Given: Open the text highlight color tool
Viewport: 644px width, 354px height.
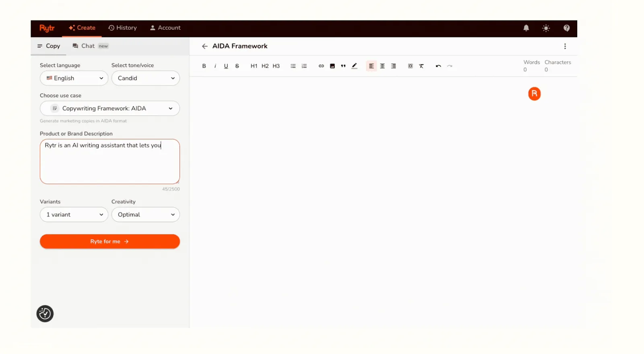Looking at the screenshot, I should point(354,66).
